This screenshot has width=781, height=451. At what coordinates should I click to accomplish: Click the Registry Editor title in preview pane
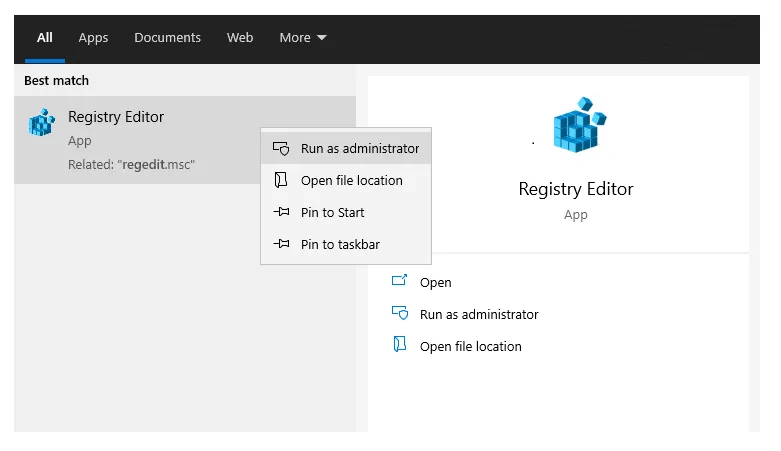tap(576, 189)
